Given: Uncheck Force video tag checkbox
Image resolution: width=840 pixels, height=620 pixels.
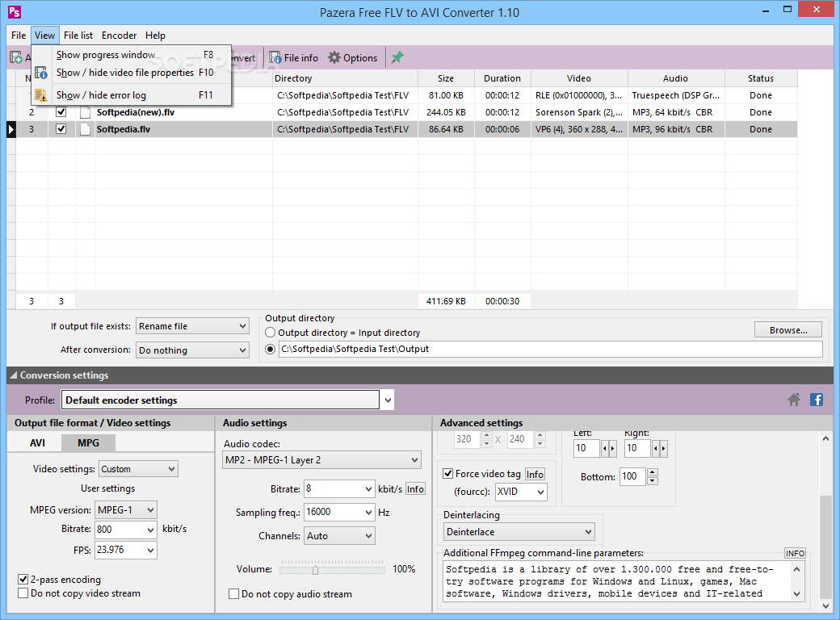Looking at the screenshot, I should (447, 474).
